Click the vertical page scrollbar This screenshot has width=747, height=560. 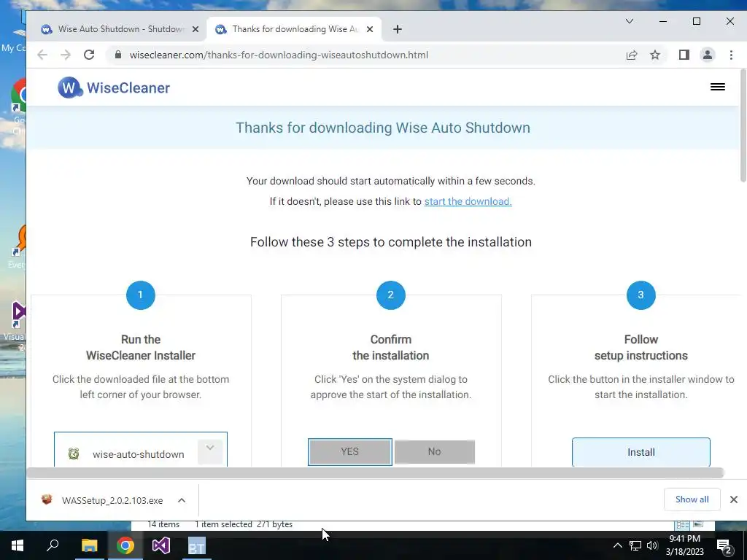point(743,125)
